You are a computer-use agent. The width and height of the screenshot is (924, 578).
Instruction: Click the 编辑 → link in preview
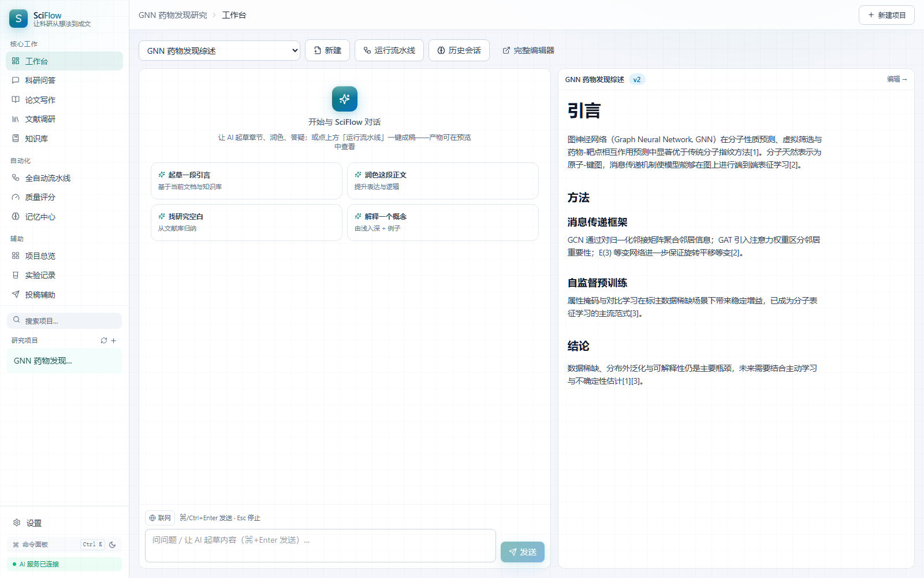tap(897, 79)
